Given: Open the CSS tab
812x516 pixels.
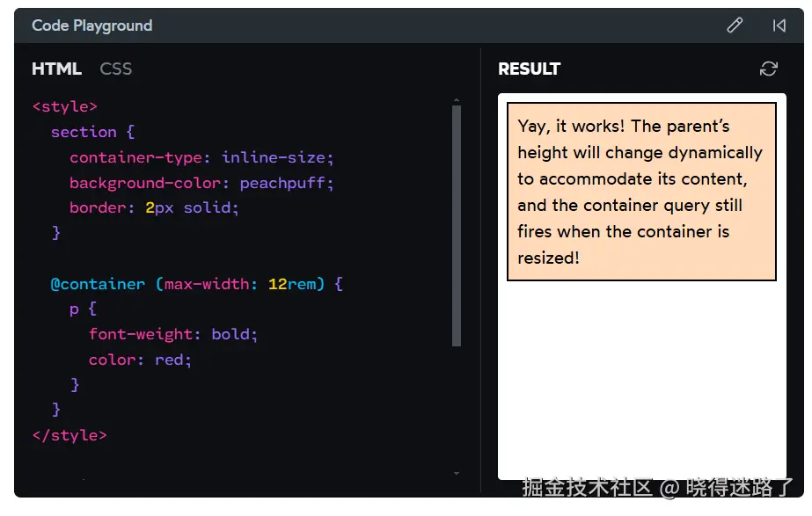Looking at the screenshot, I should tap(115, 69).
